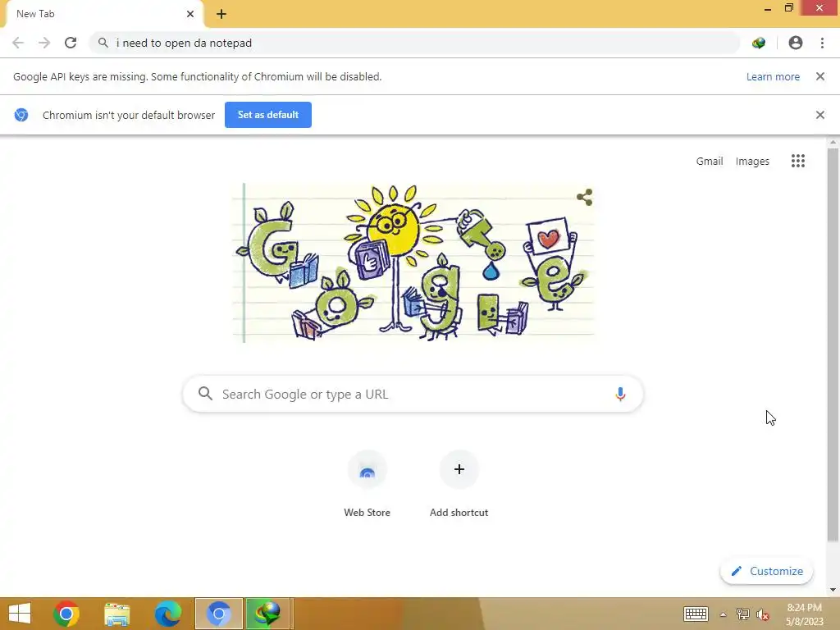Image resolution: width=840 pixels, height=630 pixels.
Task: Dismiss the Google API keys warning
Action: pos(820,76)
